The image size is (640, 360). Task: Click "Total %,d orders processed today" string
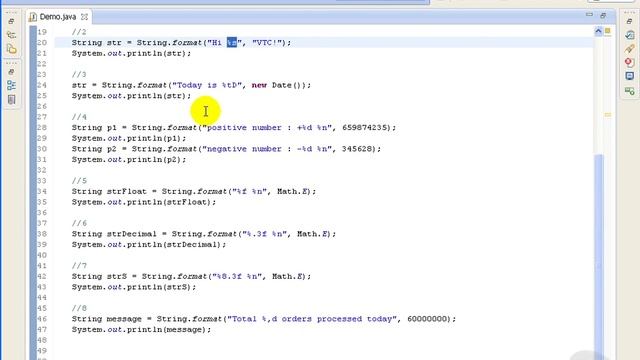pyautogui.click(x=312, y=318)
